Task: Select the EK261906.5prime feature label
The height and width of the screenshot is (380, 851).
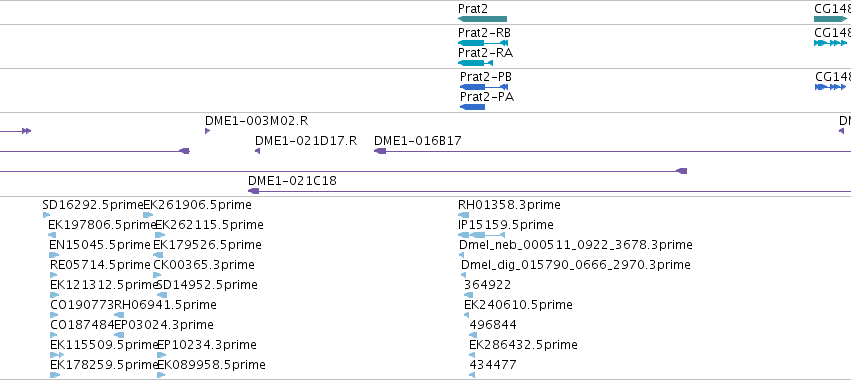Action: pos(198,205)
